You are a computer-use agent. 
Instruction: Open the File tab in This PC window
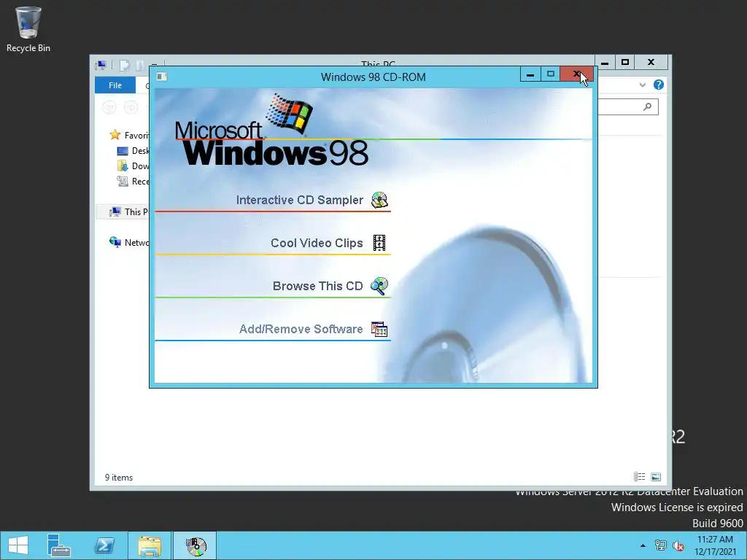click(x=115, y=85)
